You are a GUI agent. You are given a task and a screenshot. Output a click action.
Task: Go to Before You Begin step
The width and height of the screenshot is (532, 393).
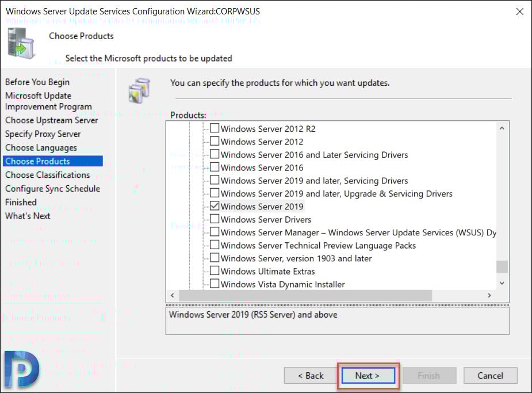[37, 82]
